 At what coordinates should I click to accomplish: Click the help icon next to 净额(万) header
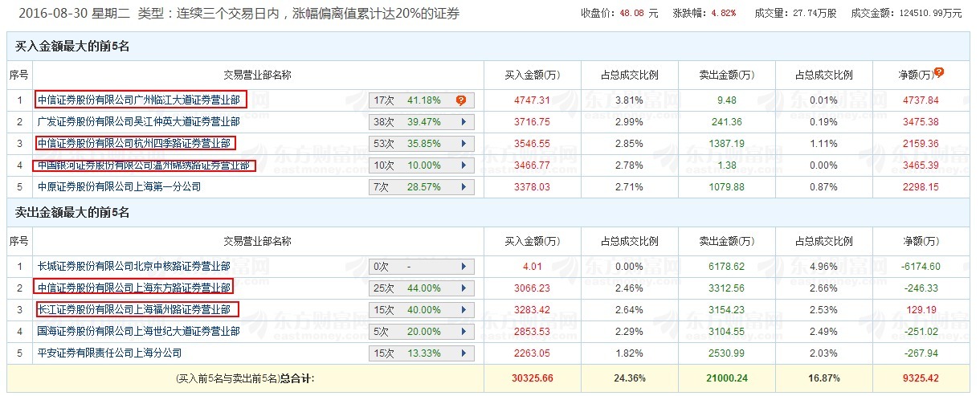pos(939,72)
